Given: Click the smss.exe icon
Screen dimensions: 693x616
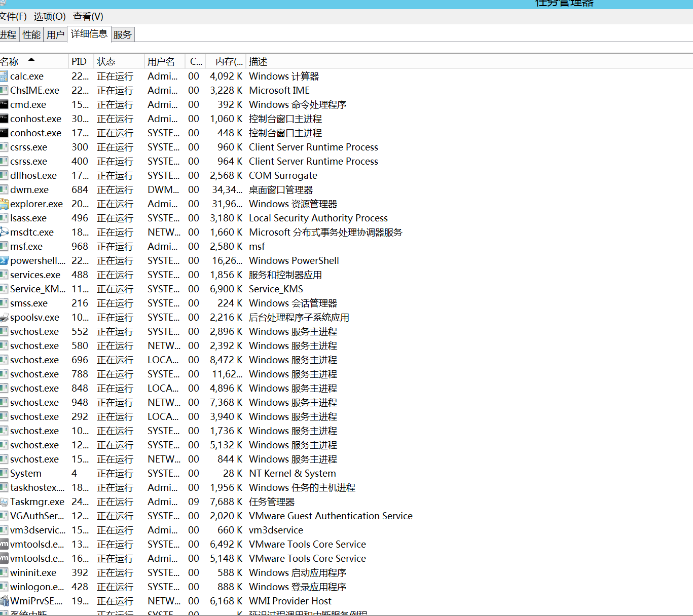Looking at the screenshot, I should (4, 303).
